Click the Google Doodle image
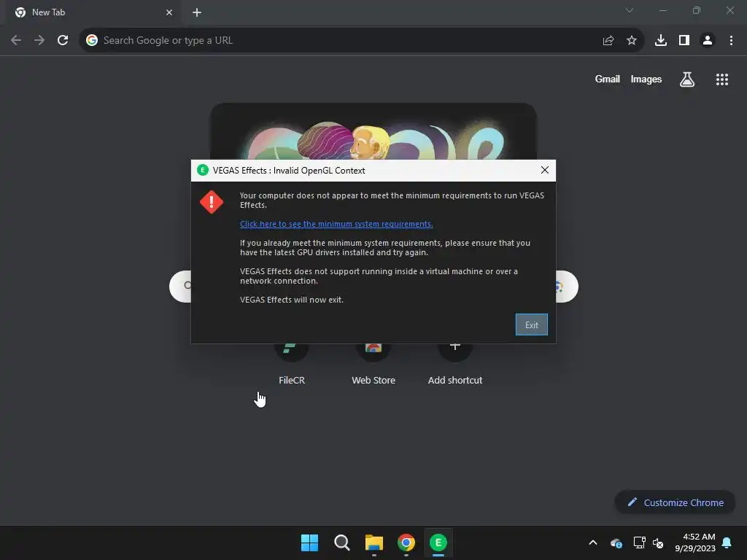This screenshot has height=560, width=747. pyautogui.click(x=373, y=131)
